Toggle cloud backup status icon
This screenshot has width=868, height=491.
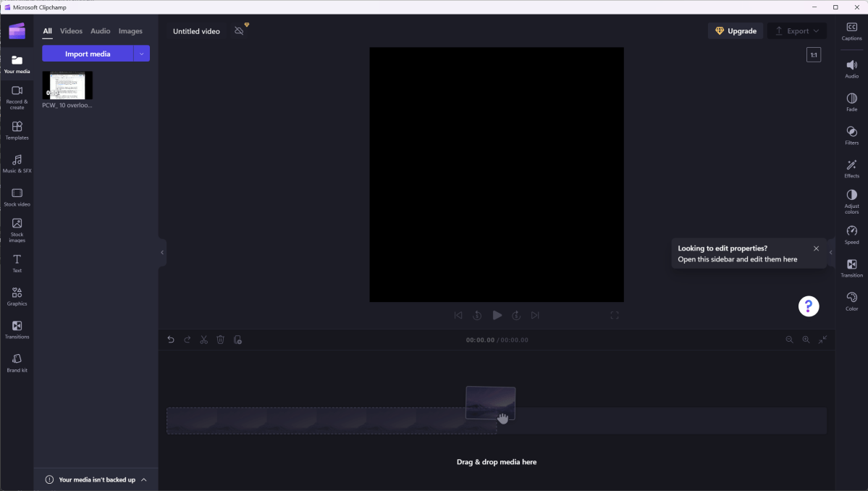click(239, 31)
